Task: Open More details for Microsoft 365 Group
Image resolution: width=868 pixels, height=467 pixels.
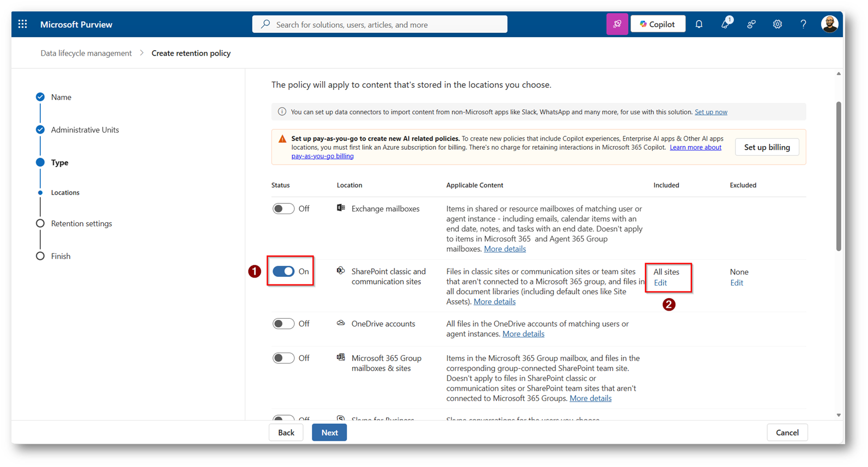Action: (x=590, y=398)
